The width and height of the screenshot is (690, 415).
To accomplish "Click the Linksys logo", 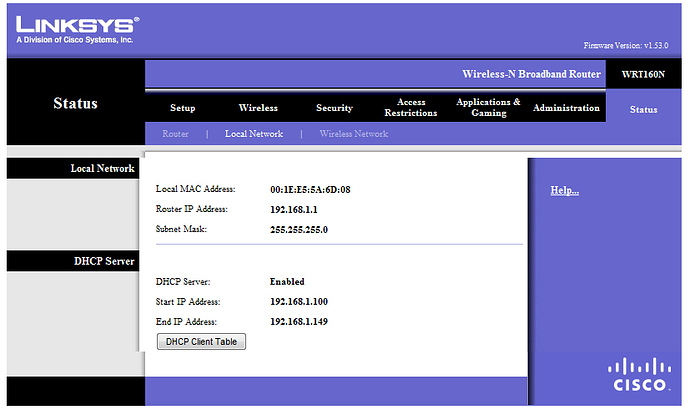I will click(77, 25).
